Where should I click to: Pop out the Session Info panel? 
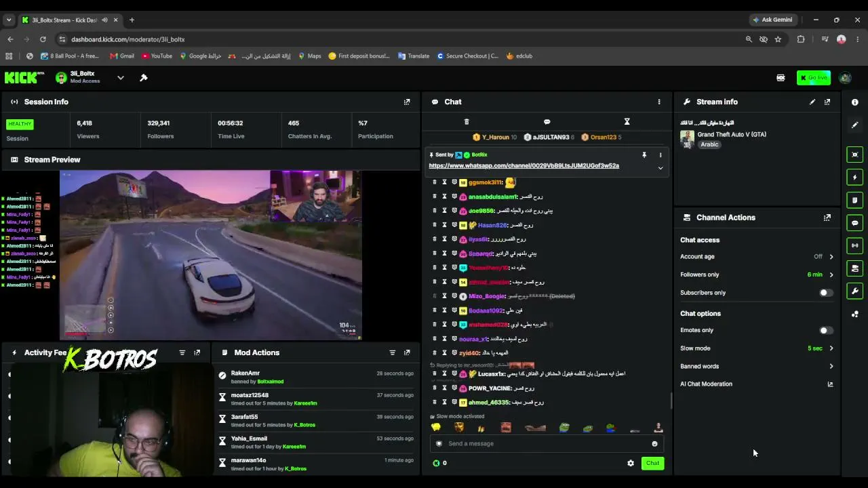point(407,102)
